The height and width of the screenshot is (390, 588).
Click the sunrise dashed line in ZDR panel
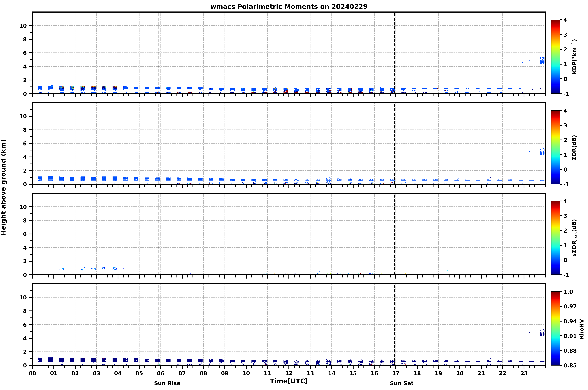click(x=159, y=143)
